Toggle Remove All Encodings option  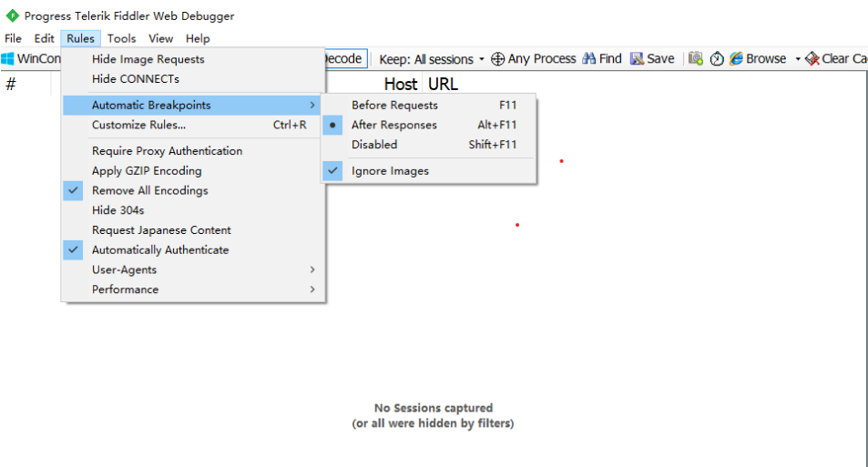coord(193,190)
